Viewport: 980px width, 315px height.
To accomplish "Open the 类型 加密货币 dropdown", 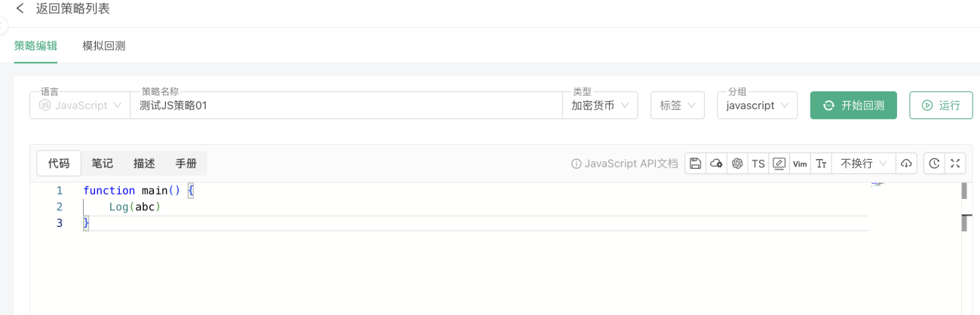I will (600, 106).
